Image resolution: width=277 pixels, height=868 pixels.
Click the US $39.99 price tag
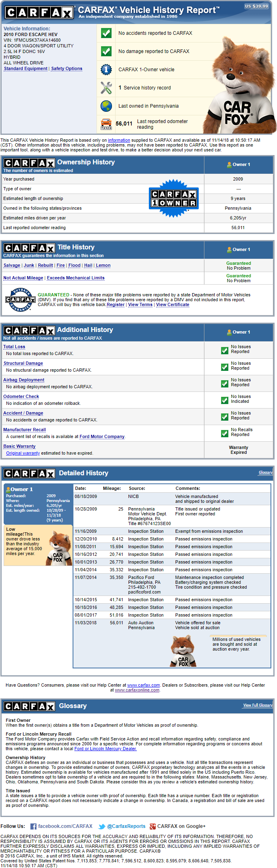(x=256, y=6)
